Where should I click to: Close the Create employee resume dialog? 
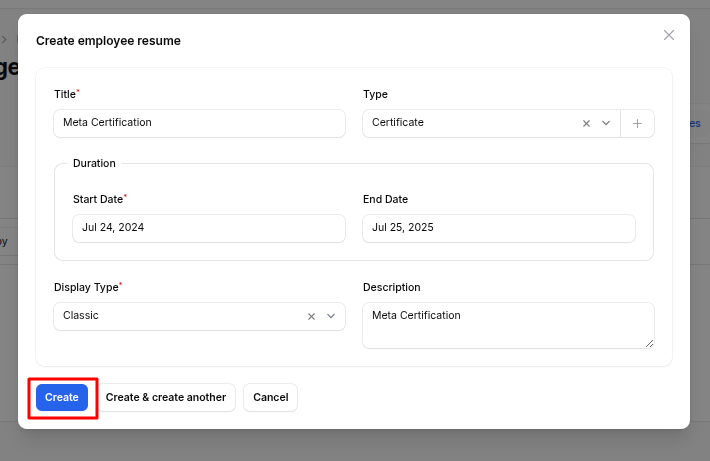click(x=669, y=35)
